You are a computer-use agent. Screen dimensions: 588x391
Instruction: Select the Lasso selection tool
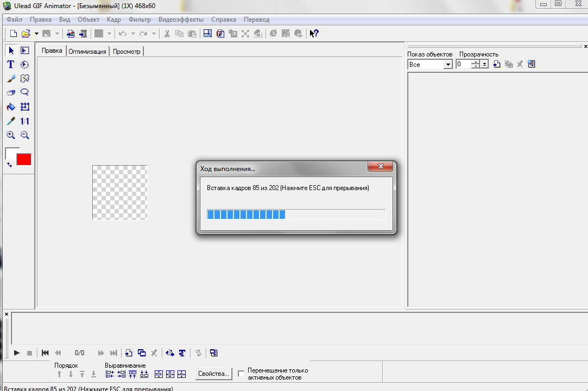click(x=24, y=93)
